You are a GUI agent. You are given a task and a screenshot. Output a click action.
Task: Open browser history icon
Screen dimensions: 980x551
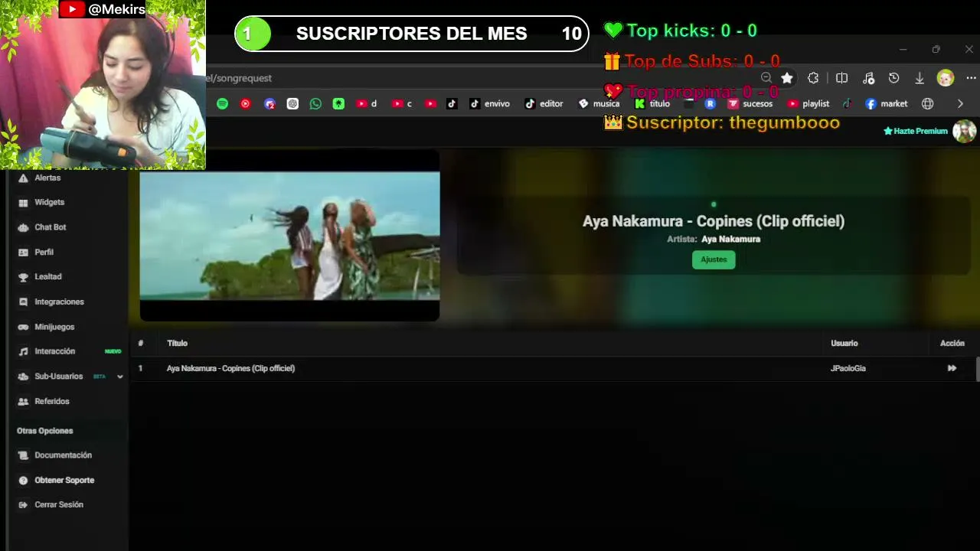tap(893, 78)
